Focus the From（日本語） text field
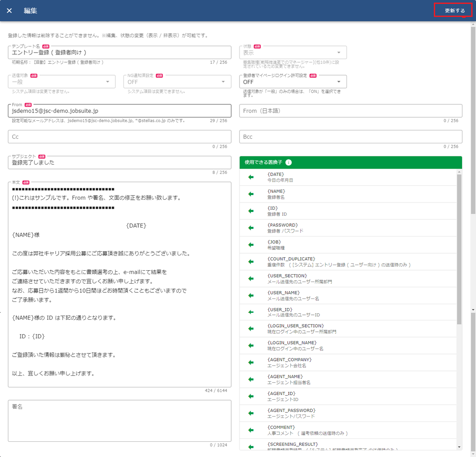 pyautogui.click(x=350, y=111)
